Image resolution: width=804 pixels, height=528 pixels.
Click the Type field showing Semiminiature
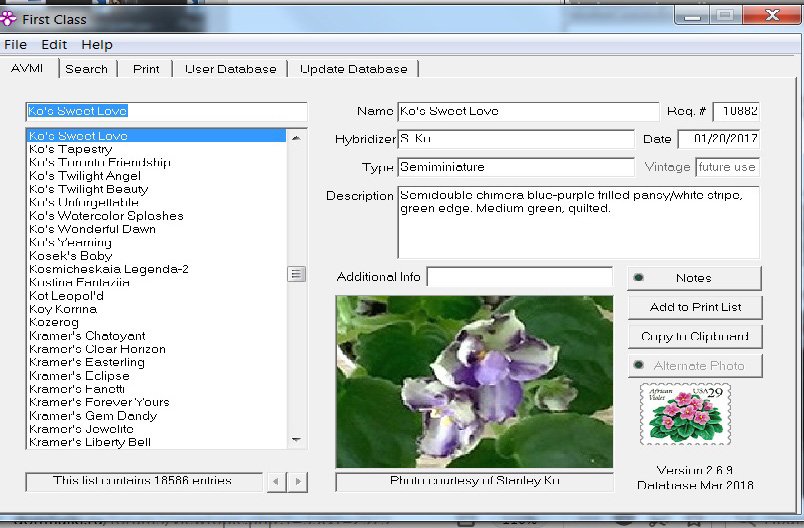point(516,167)
